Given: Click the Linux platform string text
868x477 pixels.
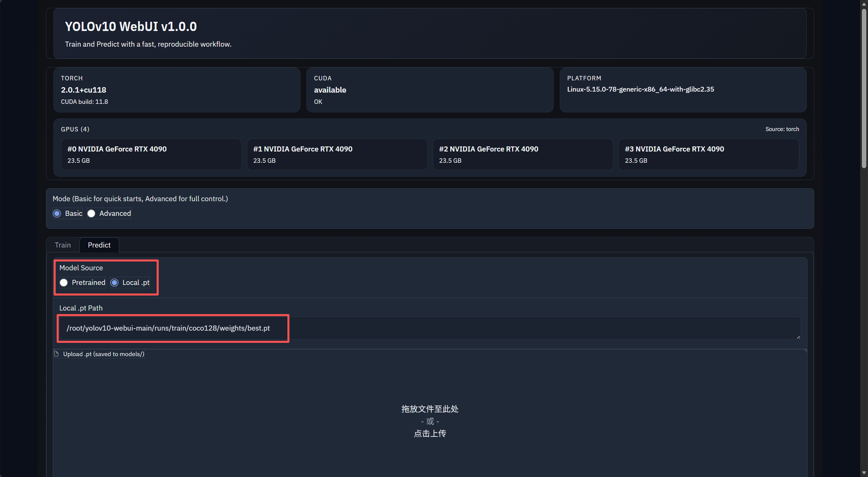Looking at the screenshot, I should 641,89.
